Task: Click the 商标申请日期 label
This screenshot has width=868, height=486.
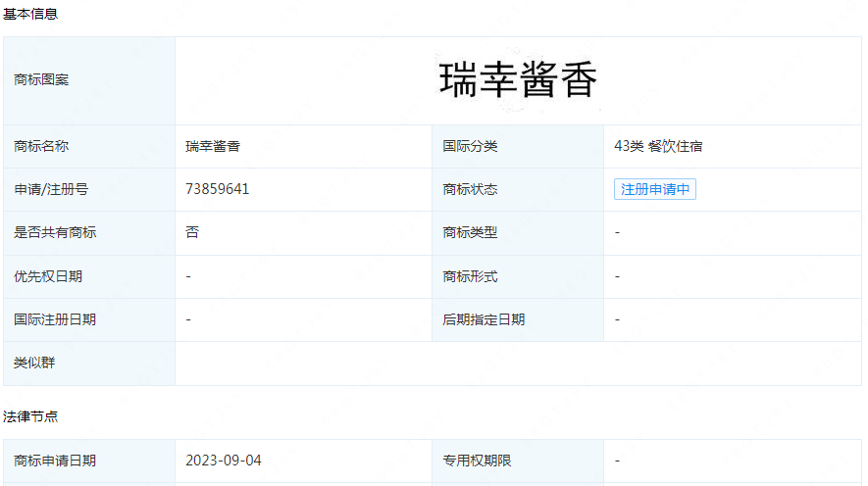Action: [55, 461]
